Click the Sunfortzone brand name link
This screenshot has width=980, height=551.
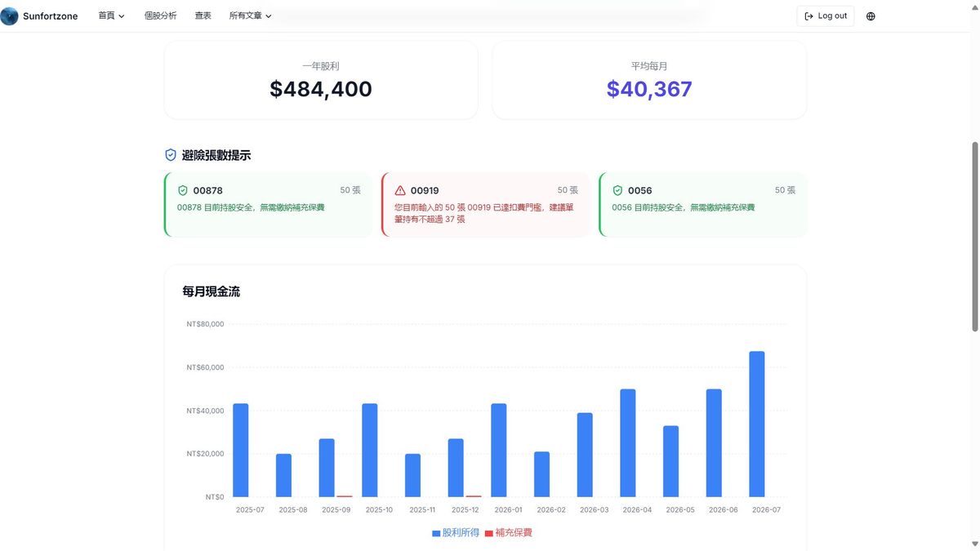click(51, 16)
